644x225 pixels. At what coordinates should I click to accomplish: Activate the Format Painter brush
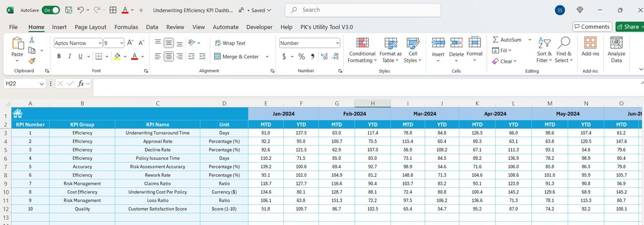coord(32,61)
